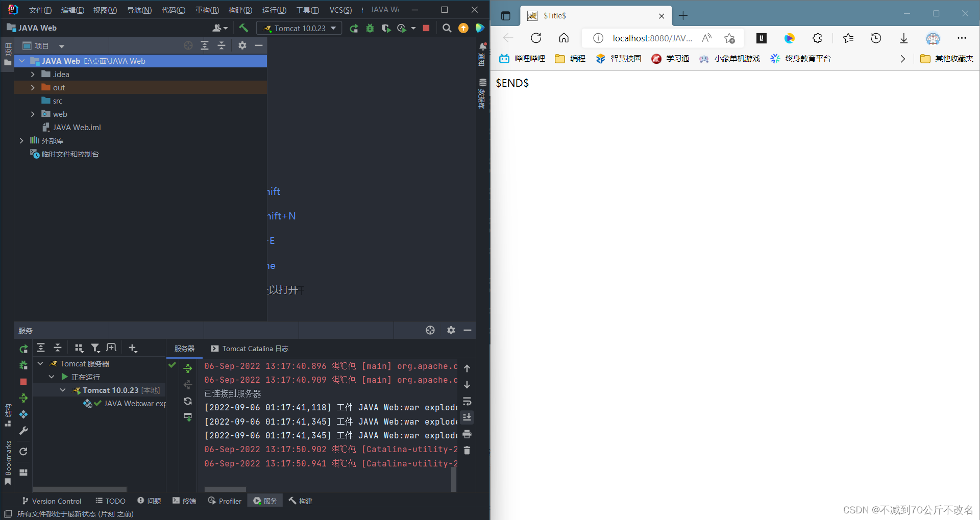Toggle soft-wrap in the log output
The image size is (980, 520).
467,401
